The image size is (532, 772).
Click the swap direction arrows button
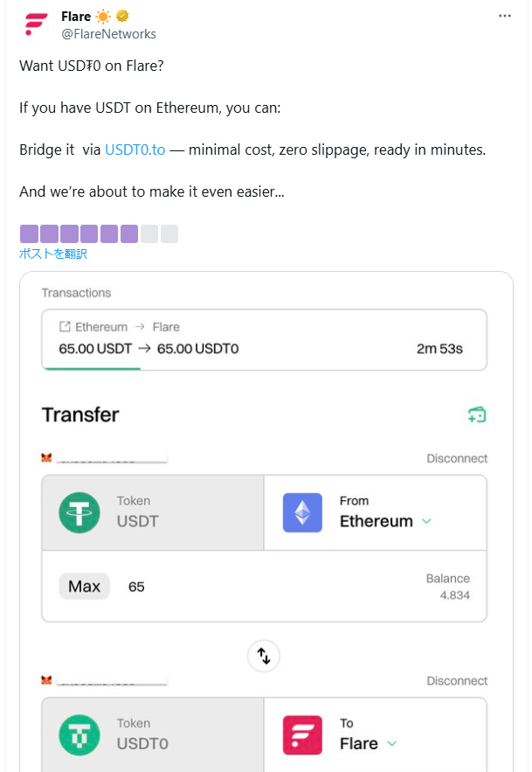click(264, 656)
